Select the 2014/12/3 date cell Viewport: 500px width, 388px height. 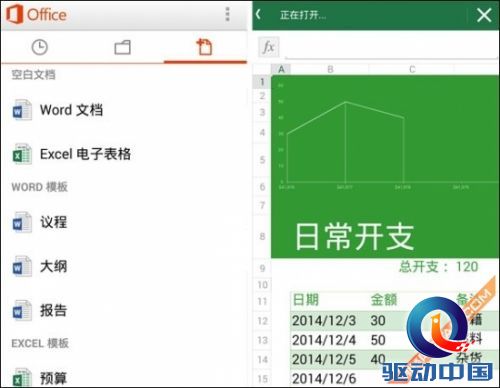pyautogui.click(x=324, y=321)
